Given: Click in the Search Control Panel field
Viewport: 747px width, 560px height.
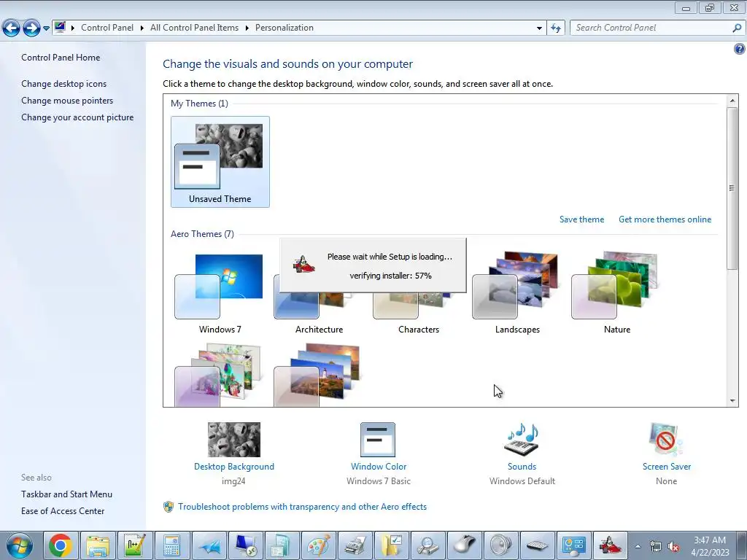Looking at the screenshot, I should tap(651, 28).
